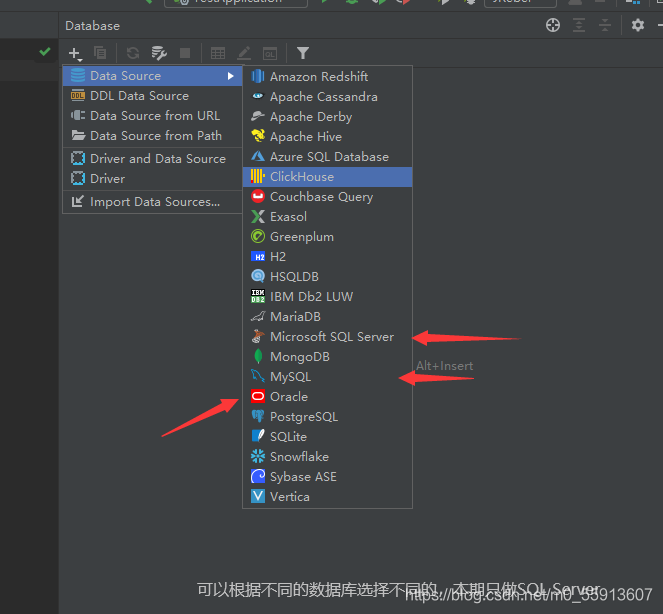The image size is (663, 614).
Task: Click the Stop square icon in toolbar
Action: 185,53
